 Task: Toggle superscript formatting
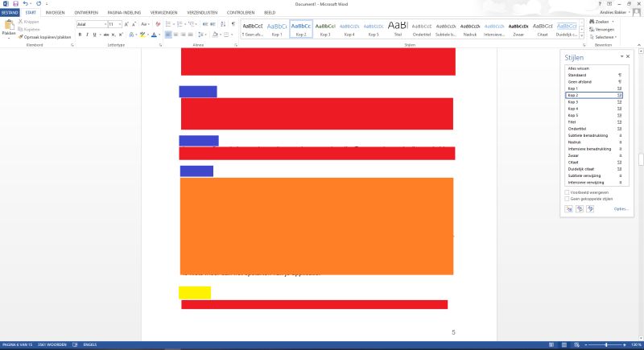pos(121,35)
